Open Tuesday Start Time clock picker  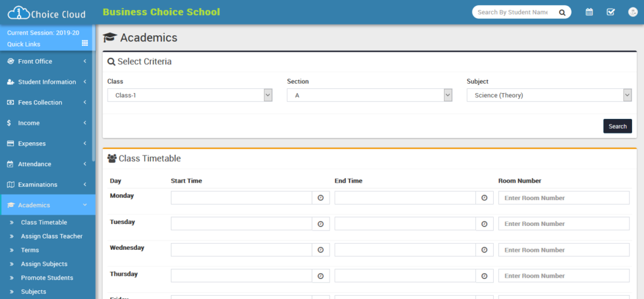(x=321, y=223)
